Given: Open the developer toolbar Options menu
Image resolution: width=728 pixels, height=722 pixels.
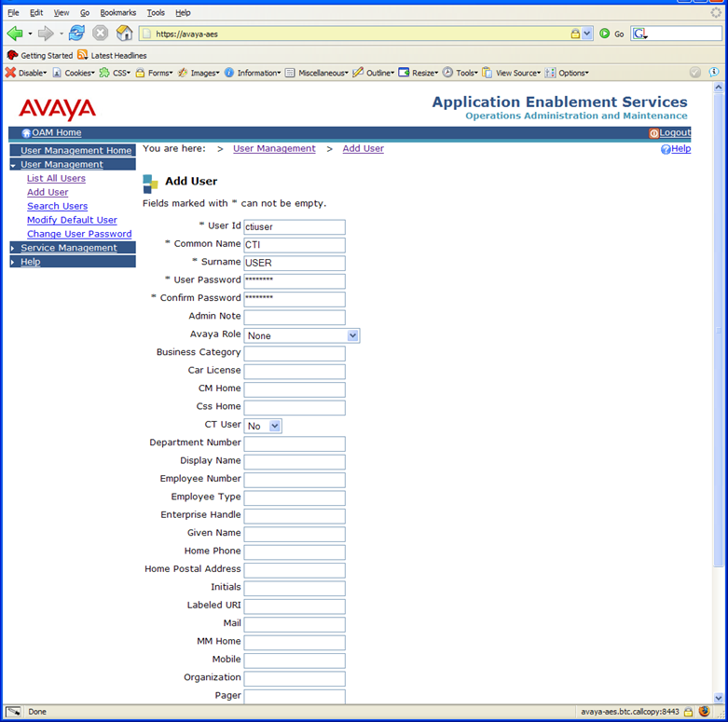Looking at the screenshot, I should [567, 73].
